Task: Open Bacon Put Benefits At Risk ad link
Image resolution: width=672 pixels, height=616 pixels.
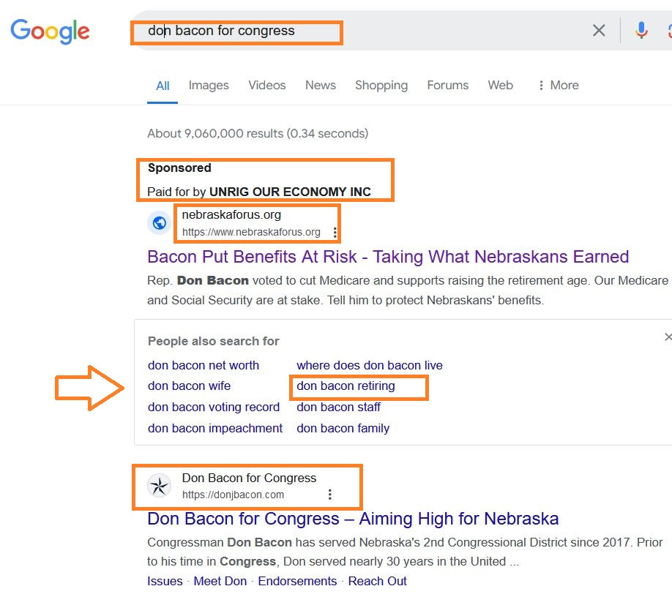Action: coord(388,257)
